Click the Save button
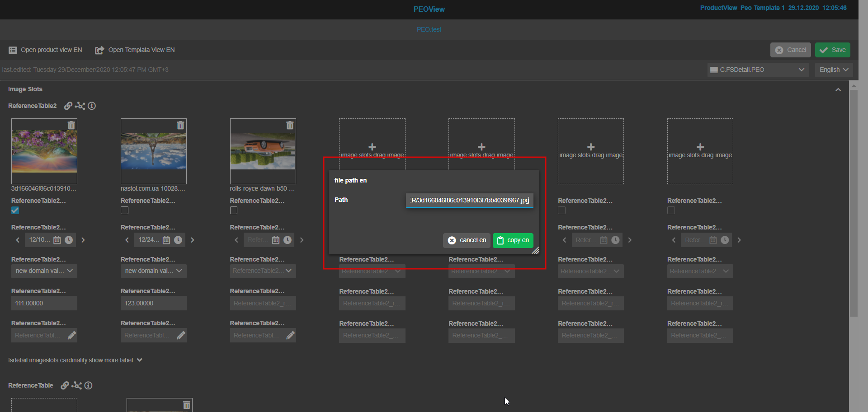The image size is (868, 412). (832, 50)
